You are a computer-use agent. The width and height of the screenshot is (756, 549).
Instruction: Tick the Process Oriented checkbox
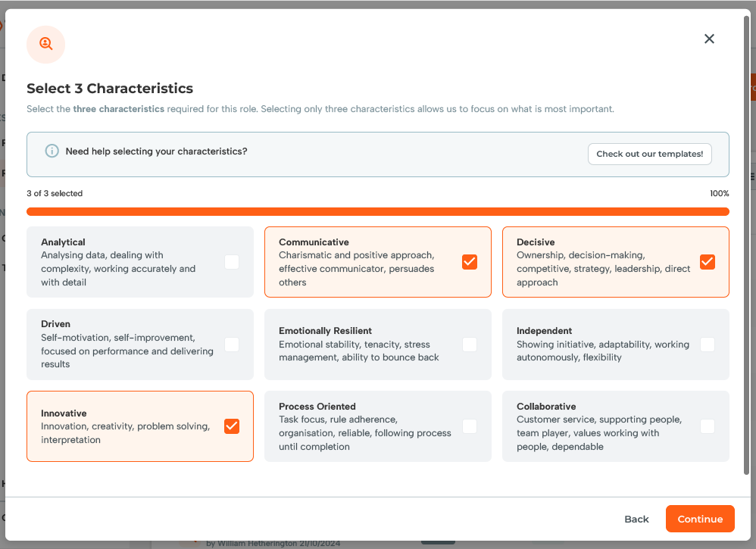[x=470, y=426]
